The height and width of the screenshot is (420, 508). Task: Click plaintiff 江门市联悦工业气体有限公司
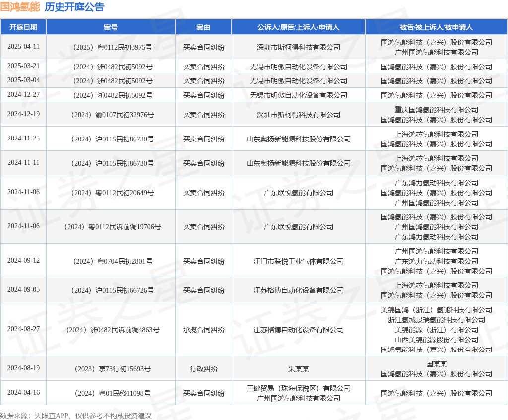298,262
